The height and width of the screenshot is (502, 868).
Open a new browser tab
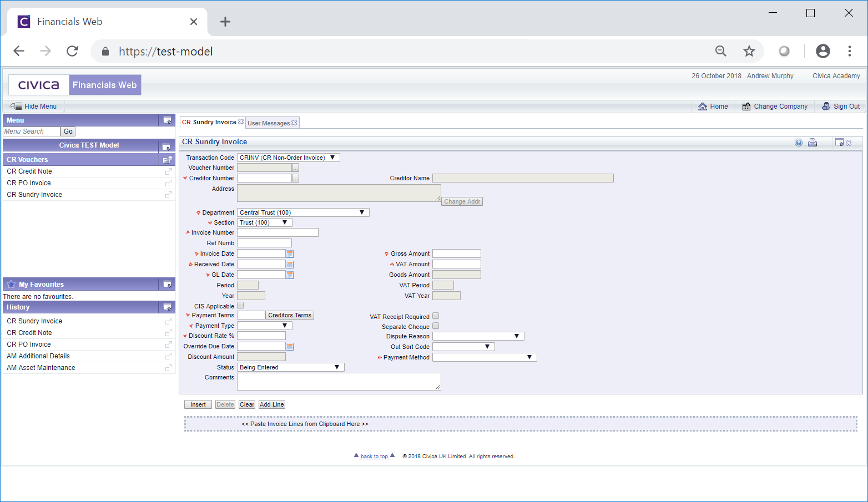pos(225,22)
